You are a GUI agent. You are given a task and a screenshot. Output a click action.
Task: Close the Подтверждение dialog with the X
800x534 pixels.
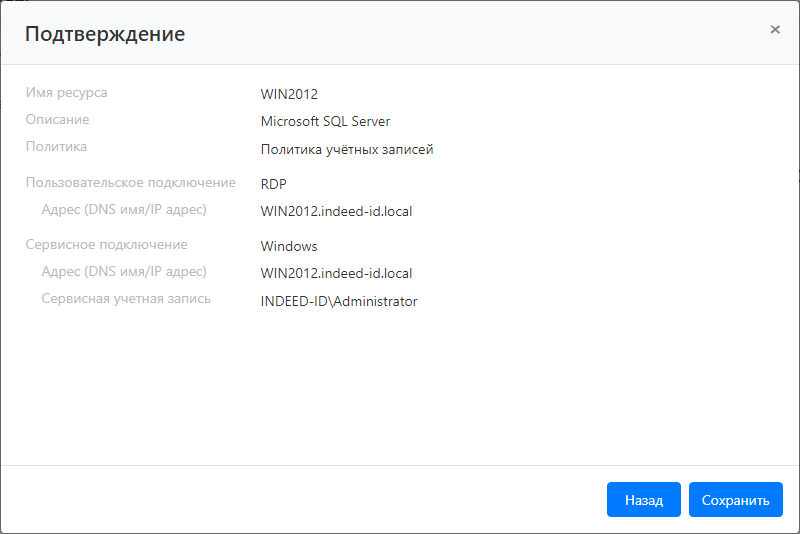[x=775, y=30]
